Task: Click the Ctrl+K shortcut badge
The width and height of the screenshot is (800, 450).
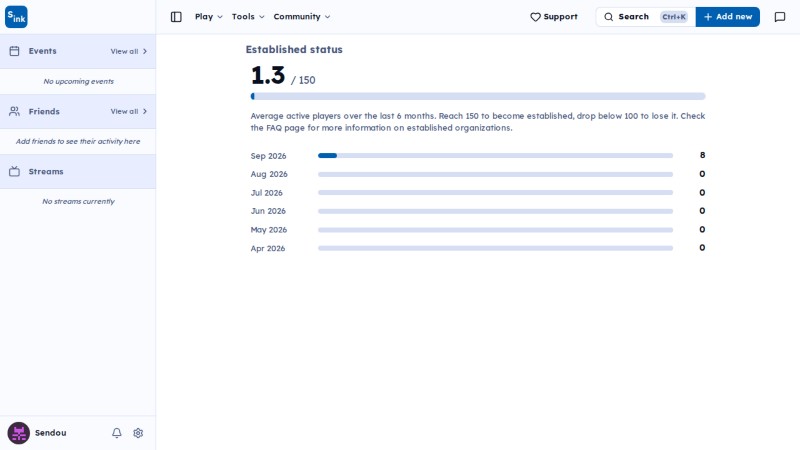Action: (673, 17)
